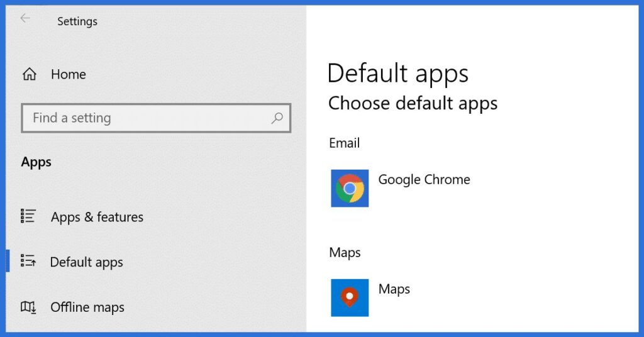
Task: Click the Default apps sidebar icon
Action: point(28,261)
